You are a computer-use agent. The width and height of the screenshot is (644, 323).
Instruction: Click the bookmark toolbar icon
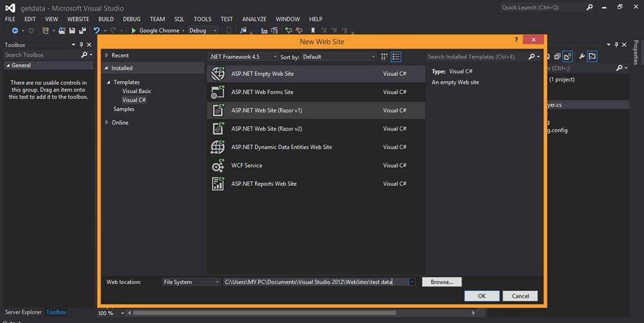(x=313, y=30)
